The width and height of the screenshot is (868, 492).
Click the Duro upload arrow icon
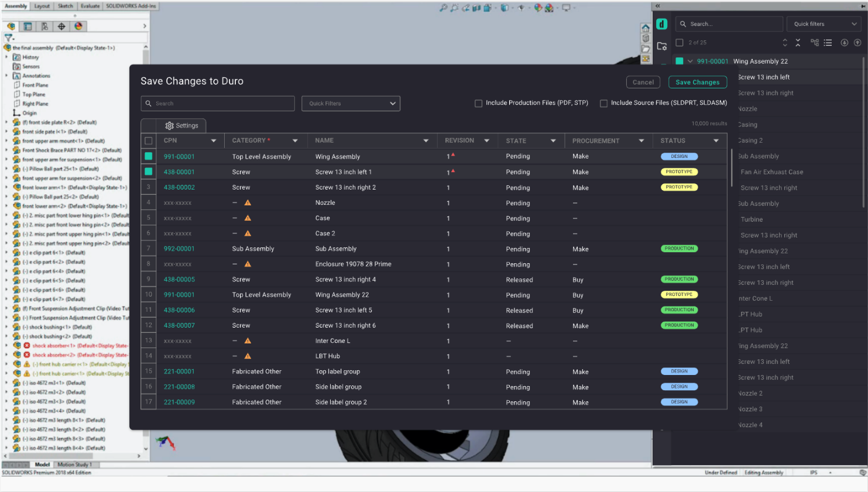click(x=857, y=42)
